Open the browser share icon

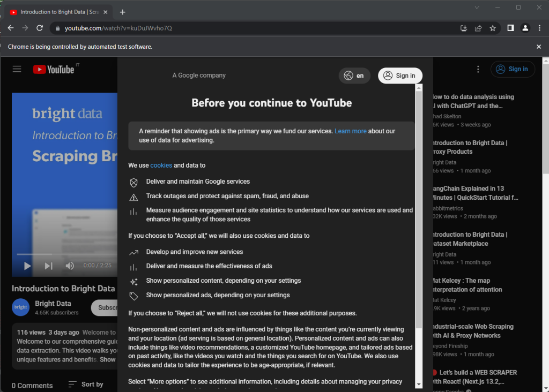(x=478, y=28)
